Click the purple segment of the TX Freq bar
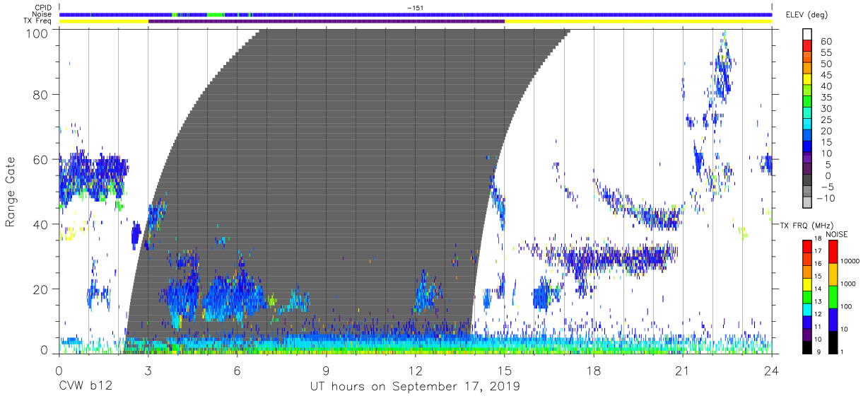Screen dimensions: 868x401 (327, 21)
